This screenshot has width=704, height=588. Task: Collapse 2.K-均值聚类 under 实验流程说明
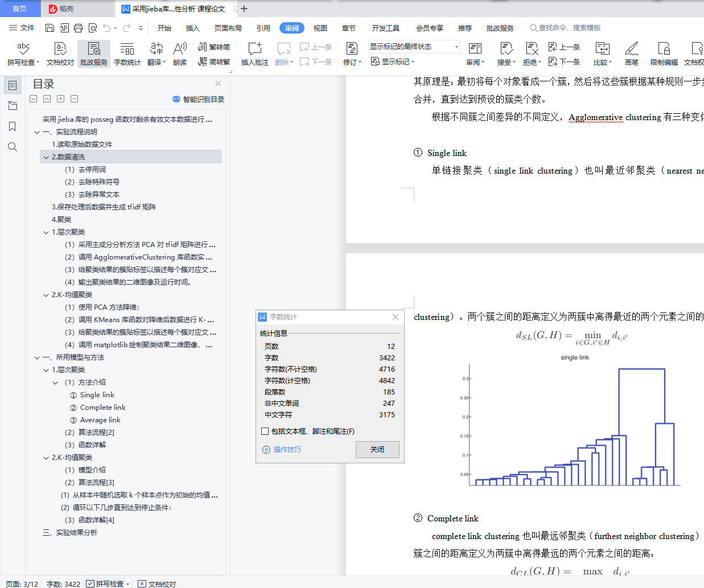point(46,295)
